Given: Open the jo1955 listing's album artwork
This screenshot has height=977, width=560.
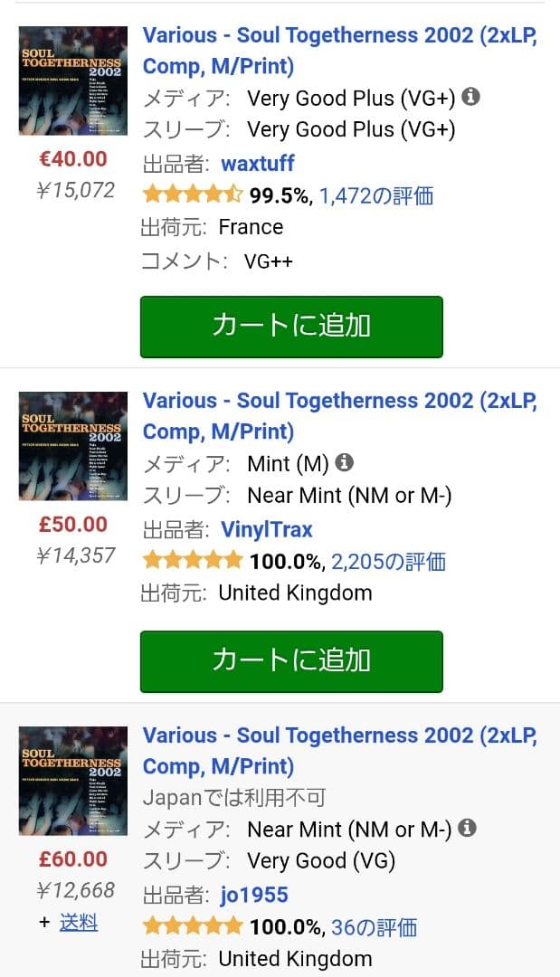Looking at the screenshot, I should click(x=72, y=780).
